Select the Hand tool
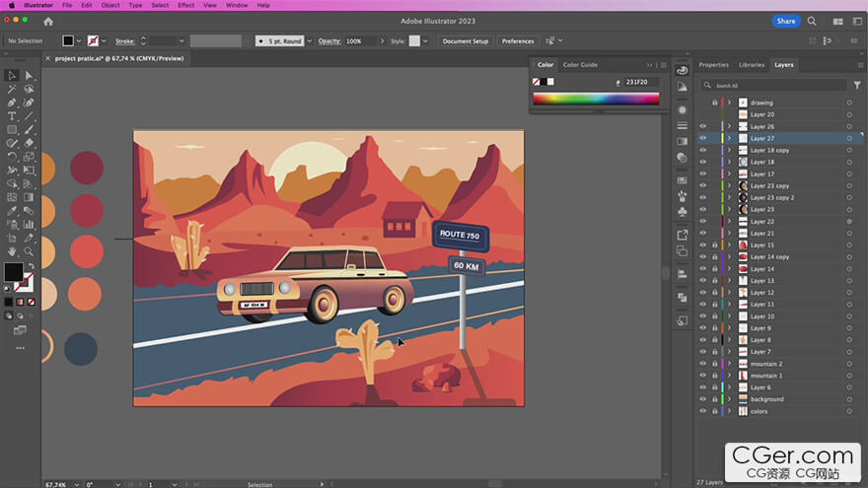The height and width of the screenshot is (488, 868). pos(12,251)
